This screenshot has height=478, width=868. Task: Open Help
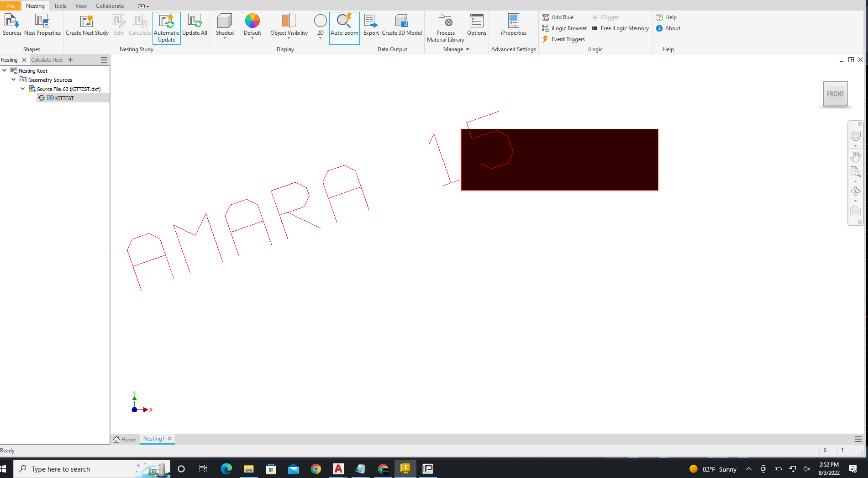click(666, 17)
